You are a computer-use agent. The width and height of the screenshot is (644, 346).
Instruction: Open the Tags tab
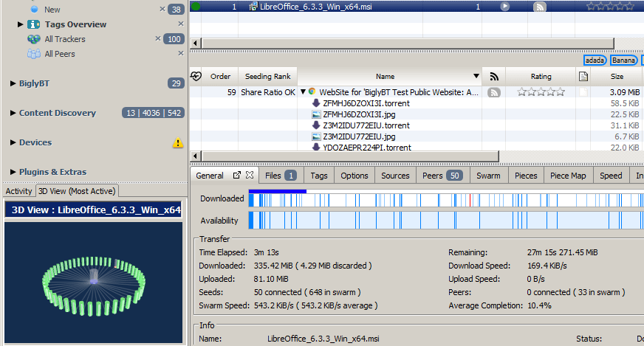tap(319, 176)
